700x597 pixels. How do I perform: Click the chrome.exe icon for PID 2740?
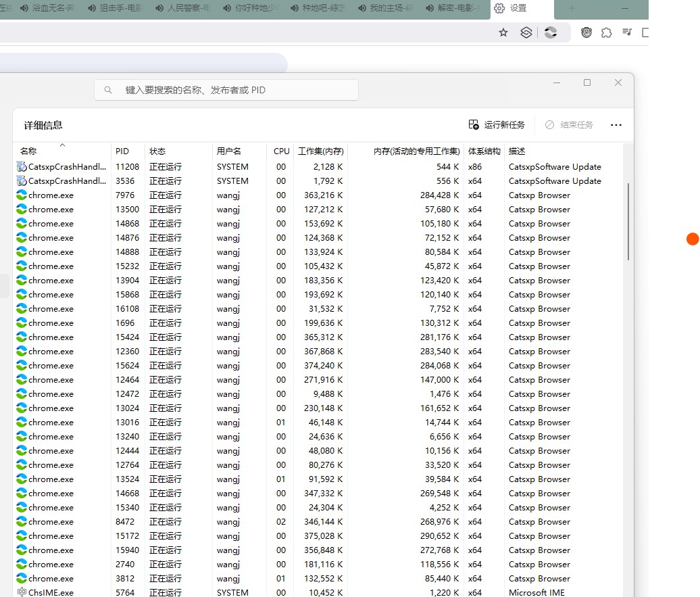click(x=22, y=565)
